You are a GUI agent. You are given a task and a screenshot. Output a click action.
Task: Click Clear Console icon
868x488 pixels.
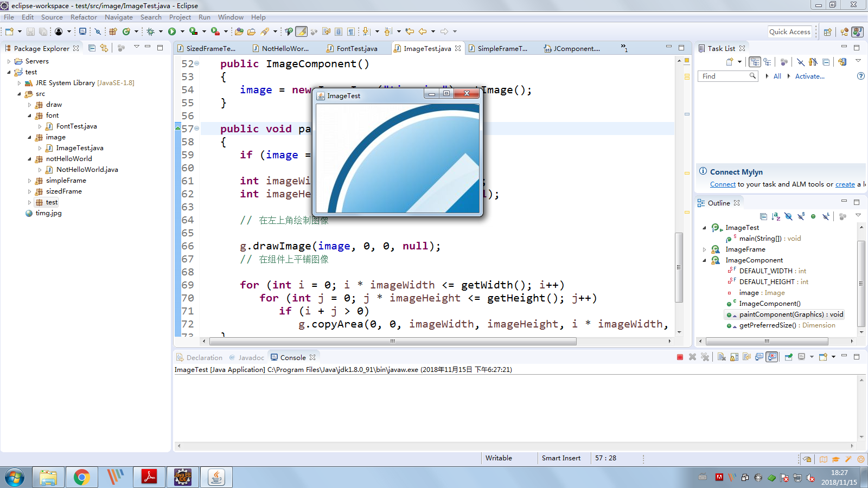[721, 357]
